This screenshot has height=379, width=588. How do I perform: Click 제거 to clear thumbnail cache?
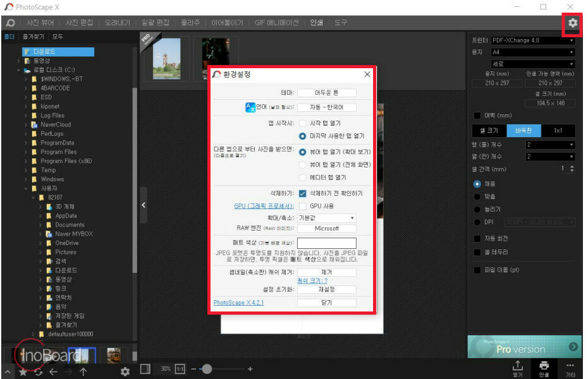coord(327,272)
